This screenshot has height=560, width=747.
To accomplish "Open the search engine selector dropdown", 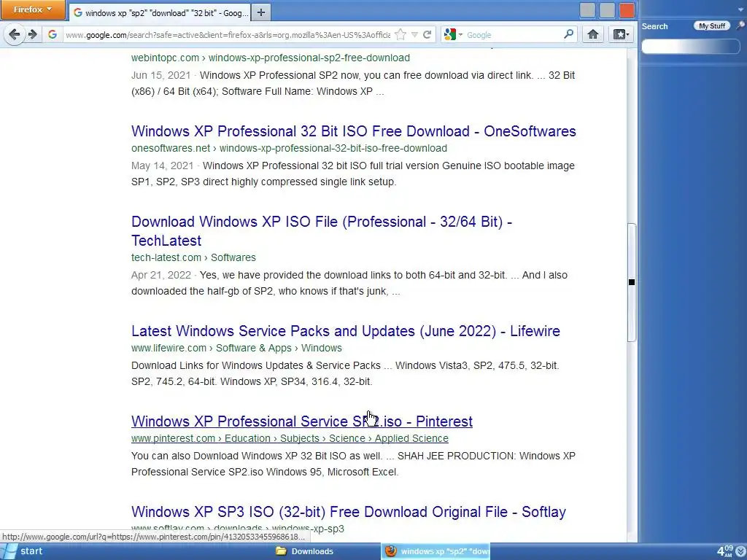I will point(453,35).
